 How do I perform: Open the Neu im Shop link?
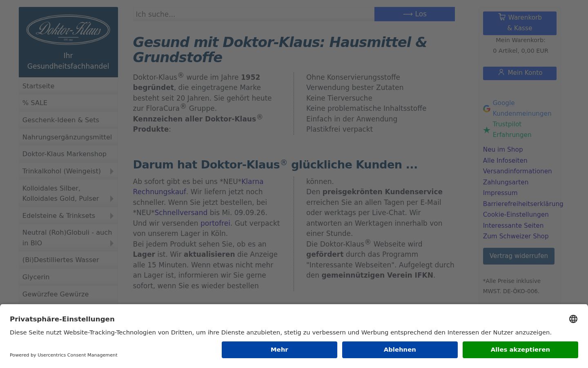tap(503, 150)
